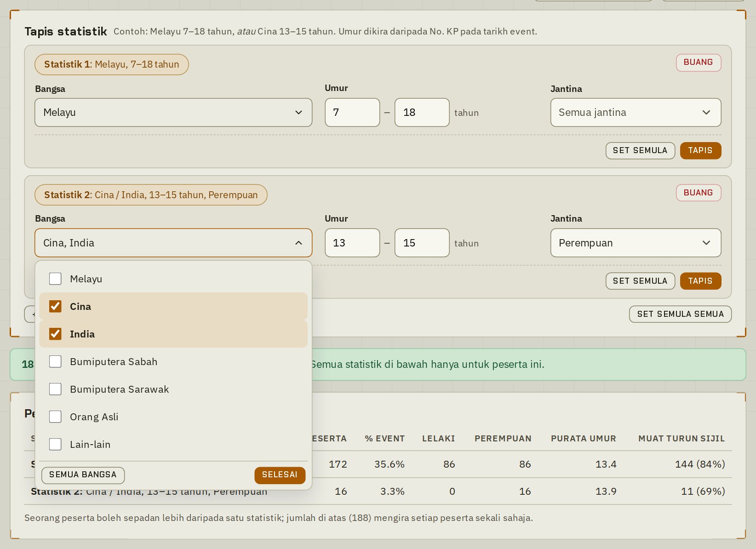756x549 pixels.
Task: Uncheck the Cina checkbox
Action: 55,306
